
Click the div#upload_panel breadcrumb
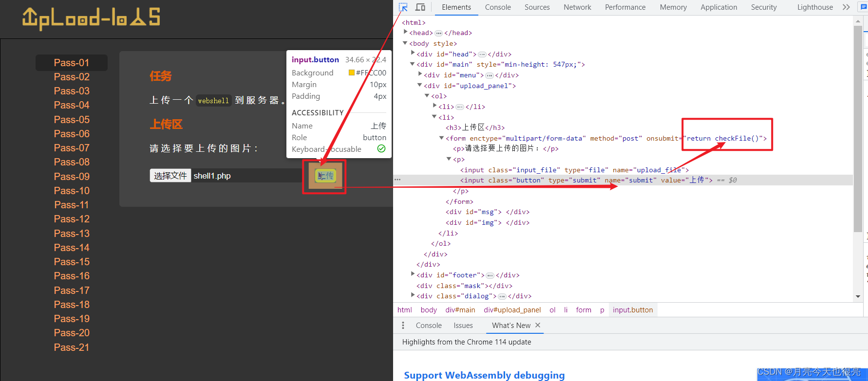(512, 310)
